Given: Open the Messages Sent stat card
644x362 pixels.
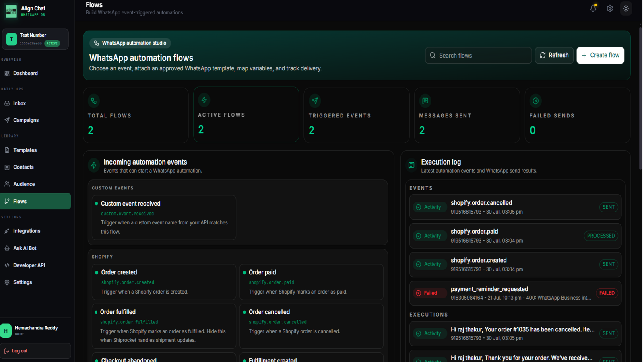Looking at the screenshot, I should 467,115.
